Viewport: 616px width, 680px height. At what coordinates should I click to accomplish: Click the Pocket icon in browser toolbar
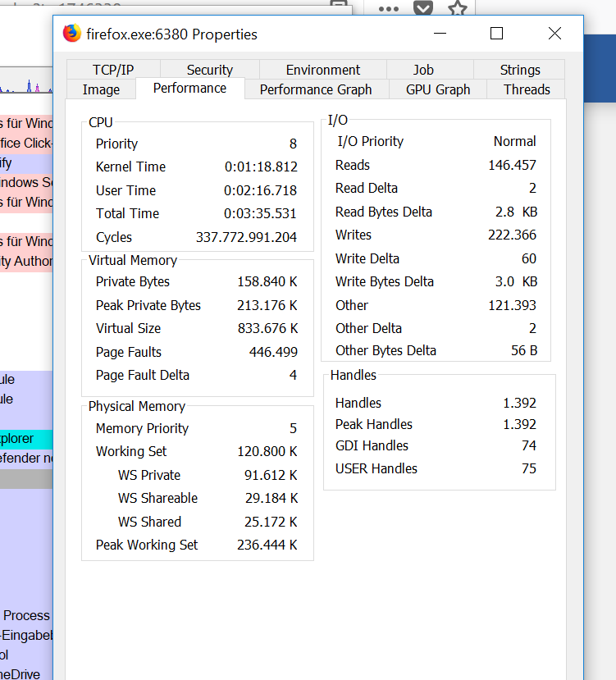point(423,7)
